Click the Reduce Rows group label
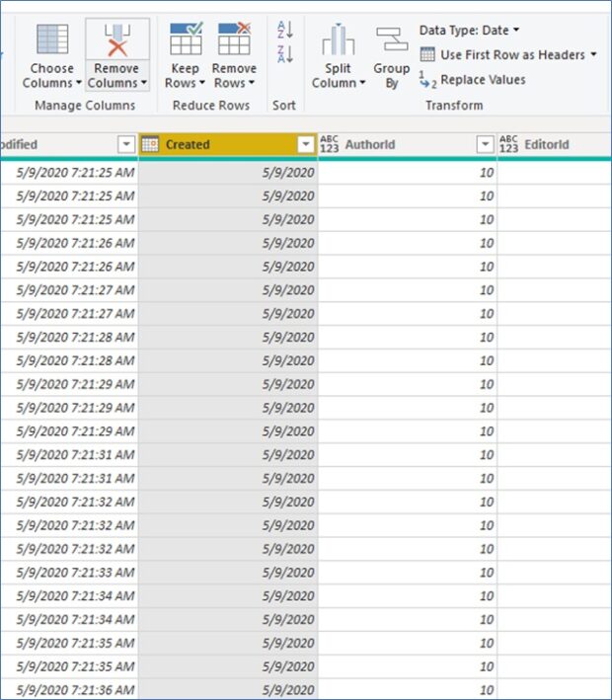The width and height of the screenshot is (612, 700). point(211,106)
